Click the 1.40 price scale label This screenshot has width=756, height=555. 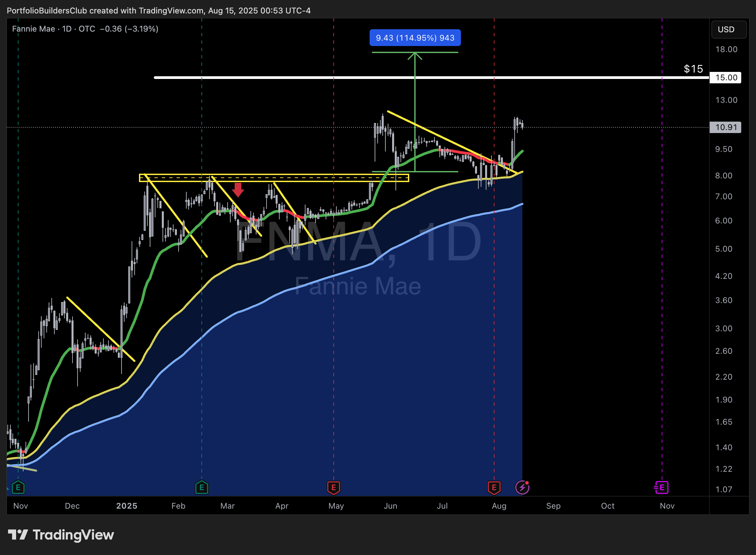(724, 447)
